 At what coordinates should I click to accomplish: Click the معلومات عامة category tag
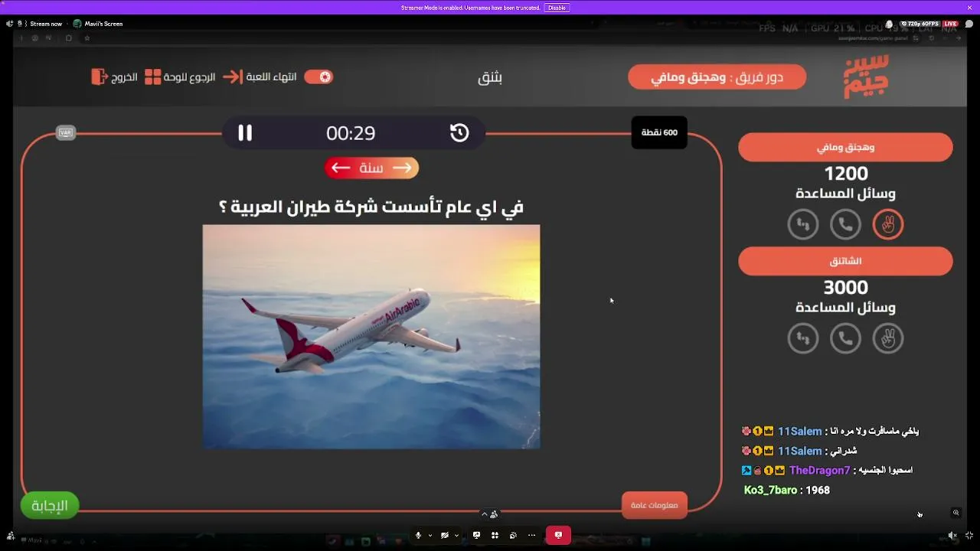point(655,505)
